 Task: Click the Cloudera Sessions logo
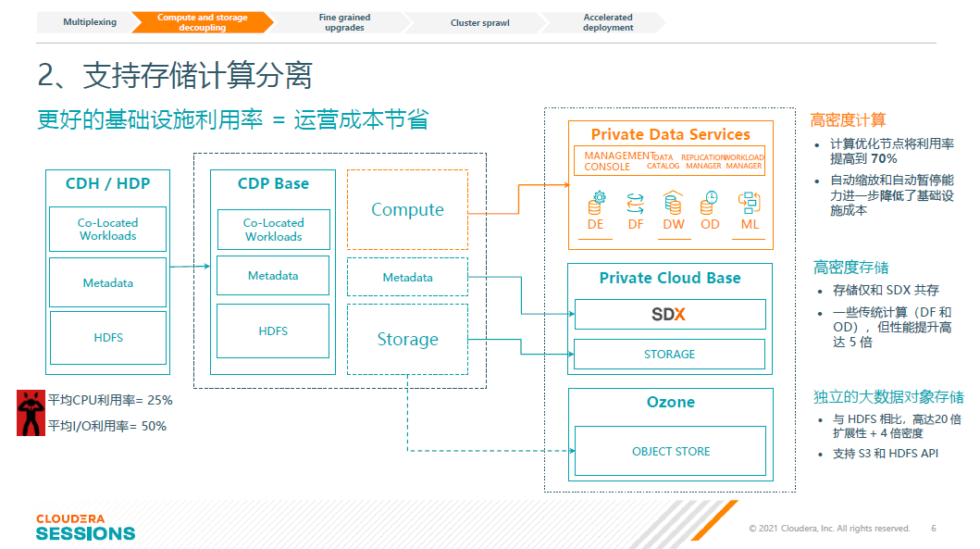(85, 527)
